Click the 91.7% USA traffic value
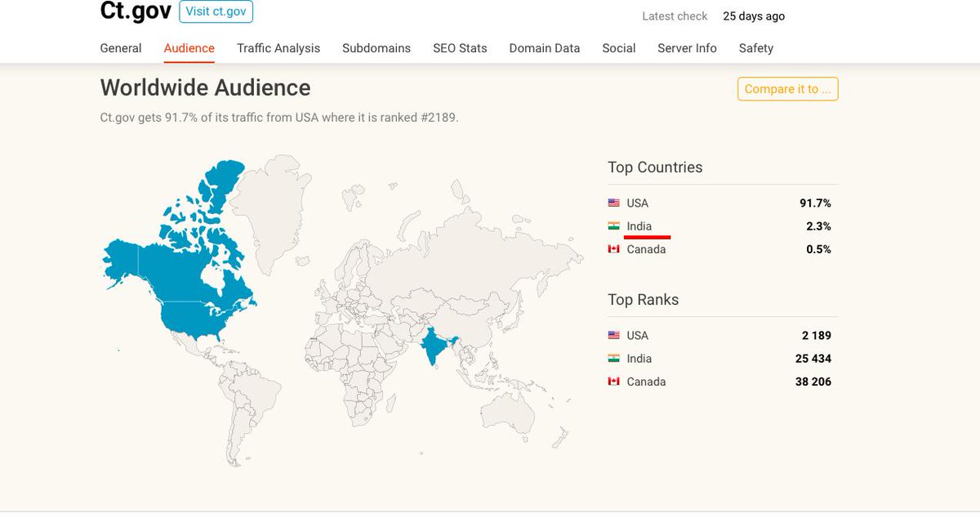980x518 pixels. coord(815,203)
